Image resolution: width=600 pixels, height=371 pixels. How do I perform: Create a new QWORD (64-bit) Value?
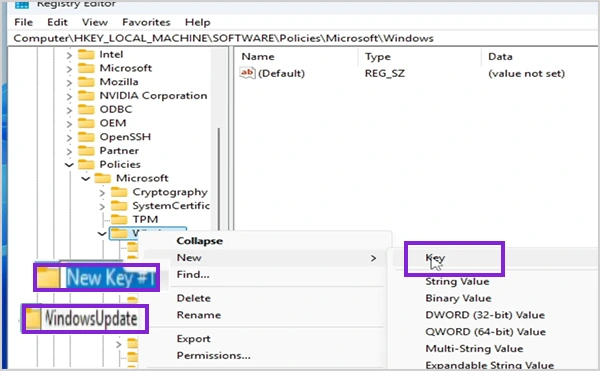click(x=485, y=332)
